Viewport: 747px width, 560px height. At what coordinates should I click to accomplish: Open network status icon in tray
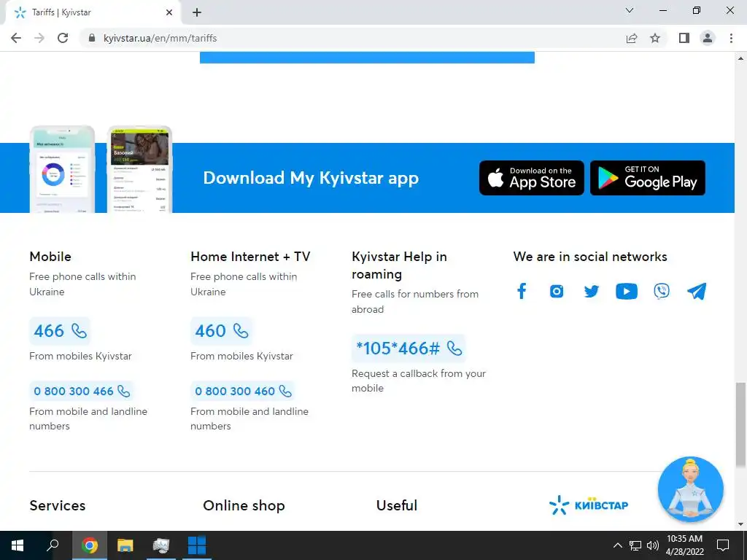click(635, 545)
